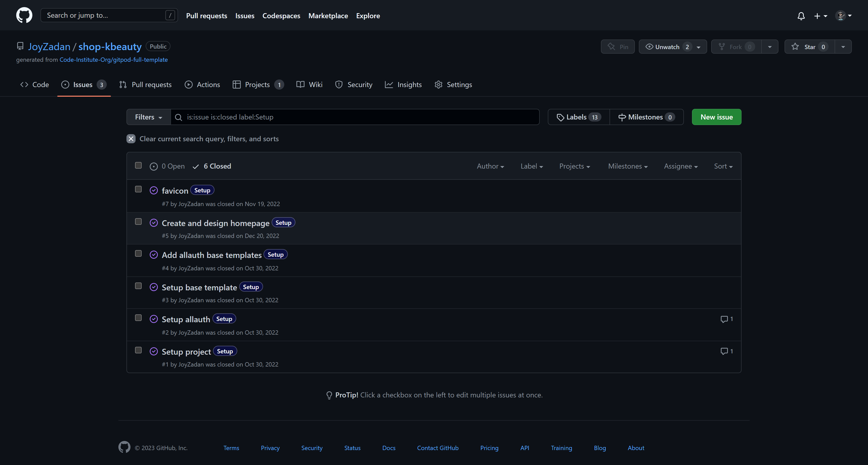The height and width of the screenshot is (465, 868).
Task: Click the Setup label on Setup project issue
Action: coord(225,351)
